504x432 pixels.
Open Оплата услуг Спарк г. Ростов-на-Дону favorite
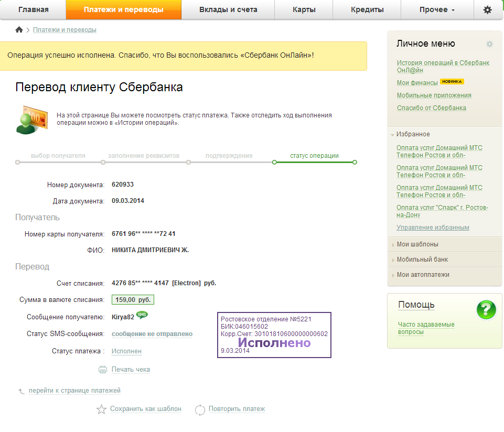442,211
